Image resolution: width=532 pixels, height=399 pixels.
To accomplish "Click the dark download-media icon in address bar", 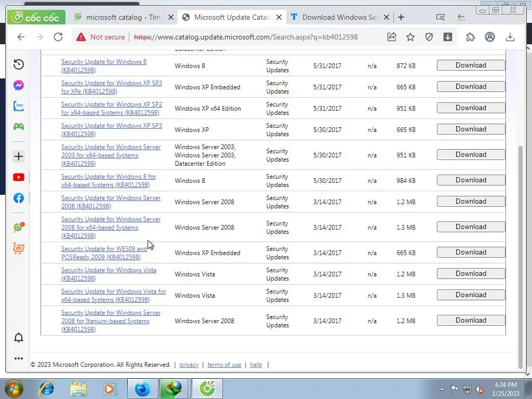I will [448, 37].
